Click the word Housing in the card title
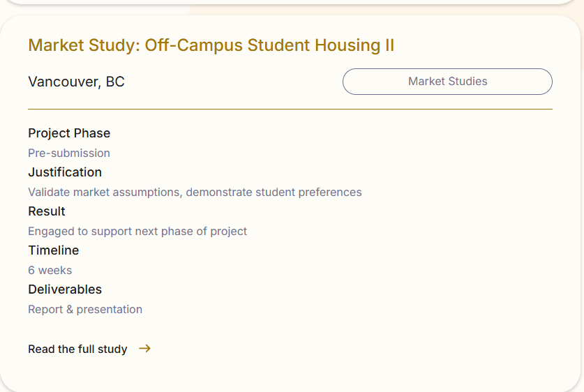This screenshot has width=584, height=392. click(x=347, y=45)
